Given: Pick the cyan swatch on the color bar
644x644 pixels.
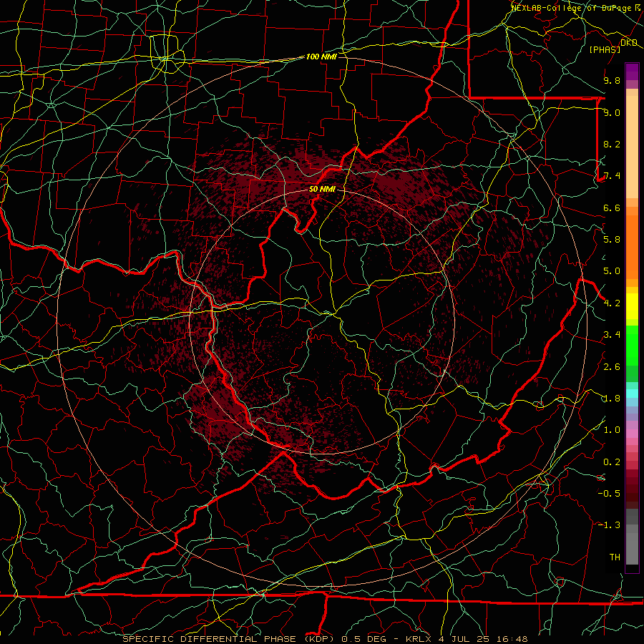Looking at the screenshot, I should [632, 394].
